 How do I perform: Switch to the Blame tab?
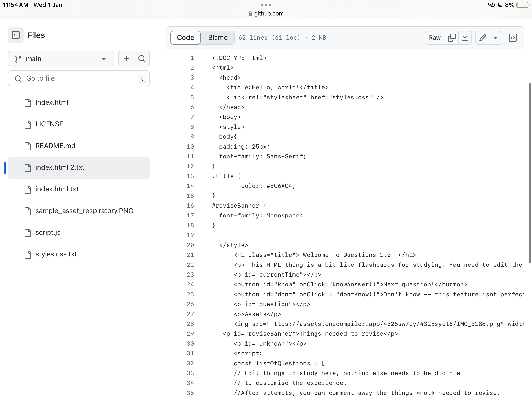point(218,38)
